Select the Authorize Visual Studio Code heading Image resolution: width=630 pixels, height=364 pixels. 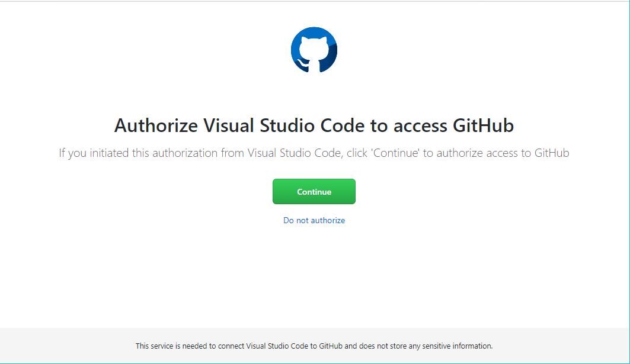click(314, 125)
